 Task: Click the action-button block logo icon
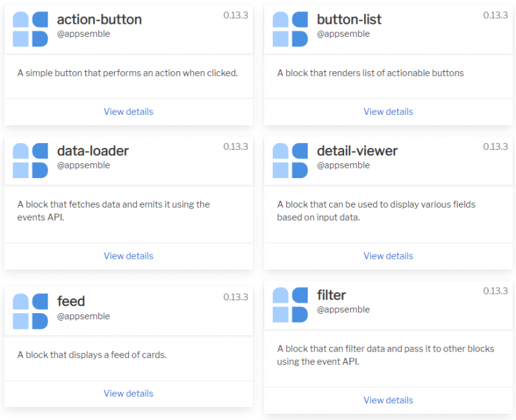(30, 29)
